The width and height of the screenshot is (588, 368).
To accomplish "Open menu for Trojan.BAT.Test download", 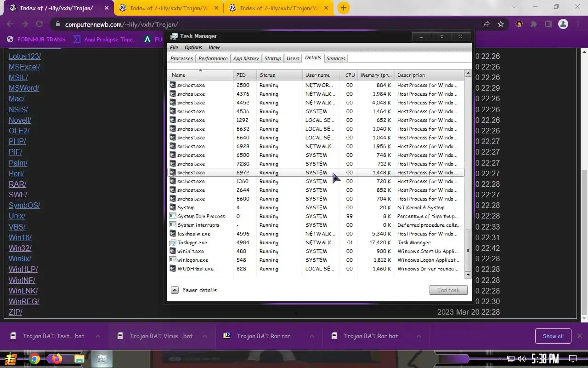I will pos(97,336).
